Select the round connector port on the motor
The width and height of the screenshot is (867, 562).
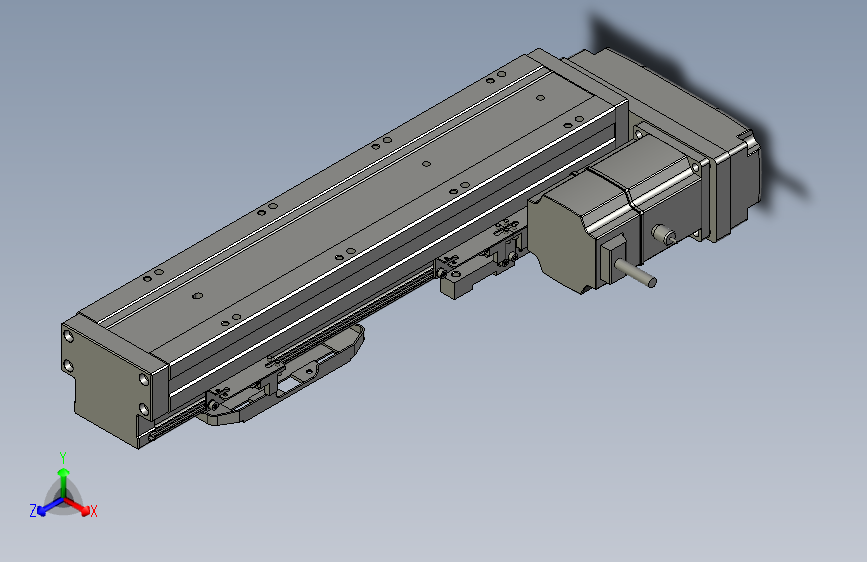pyautogui.click(x=664, y=235)
